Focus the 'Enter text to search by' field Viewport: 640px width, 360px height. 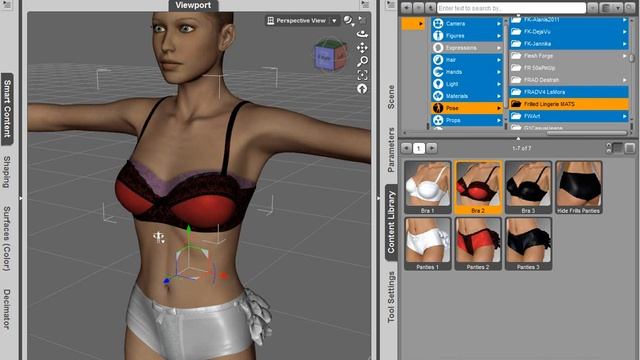[511, 8]
